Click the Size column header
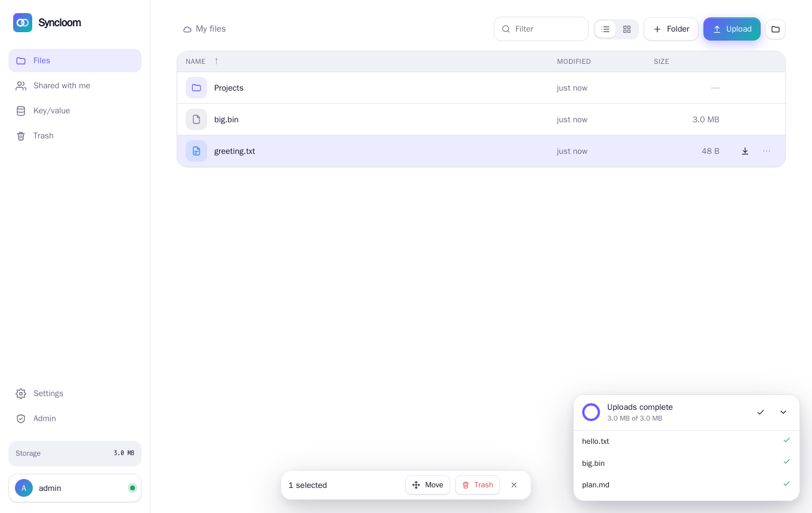Viewport: 812px width, 513px height. 662,61
